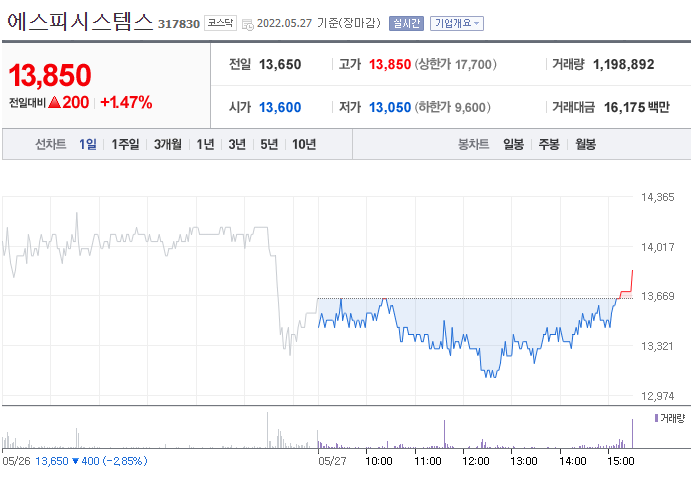Screen dimensions: 691x480
Task: Click the stock code 317830
Action: (179, 24)
